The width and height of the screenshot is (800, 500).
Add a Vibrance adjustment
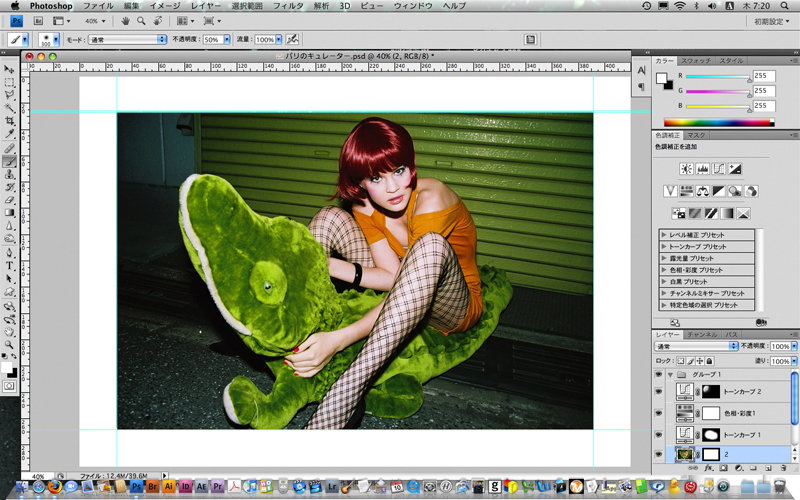point(670,191)
